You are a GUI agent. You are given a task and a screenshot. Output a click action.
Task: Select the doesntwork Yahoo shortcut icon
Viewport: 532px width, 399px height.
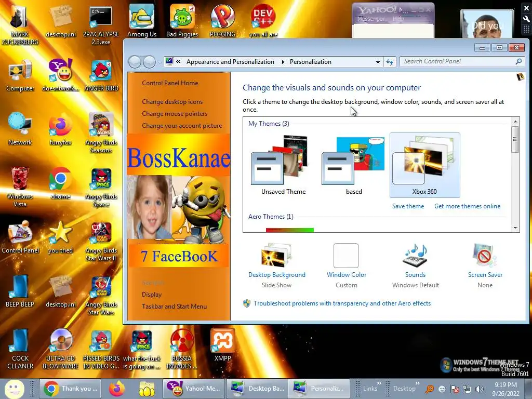60,75
